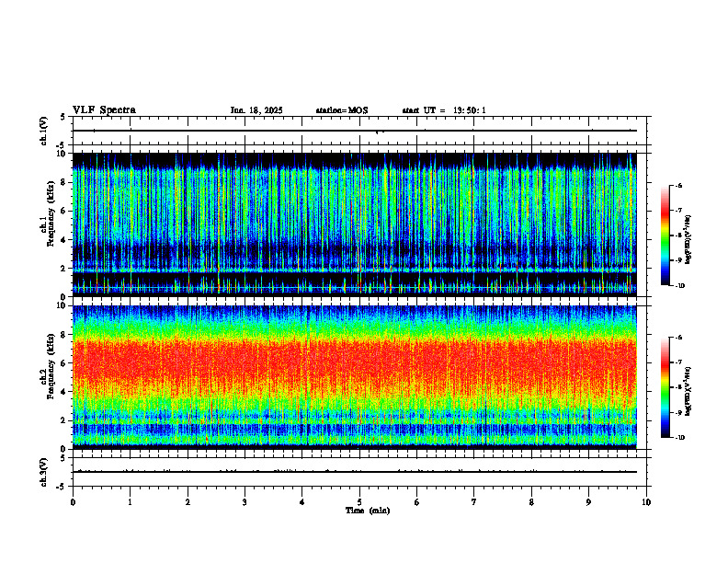
Task: Click time axis tick label "3"
Action: [x=245, y=502]
